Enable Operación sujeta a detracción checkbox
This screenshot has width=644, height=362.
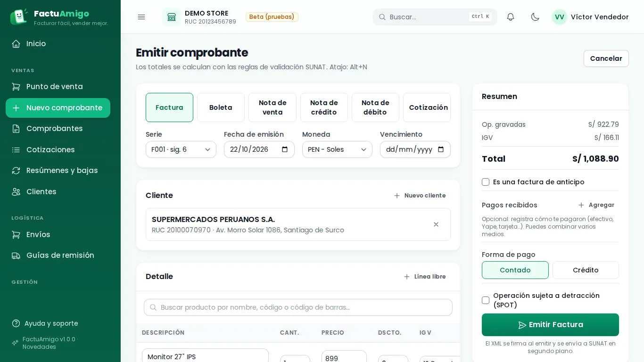(486, 300)
